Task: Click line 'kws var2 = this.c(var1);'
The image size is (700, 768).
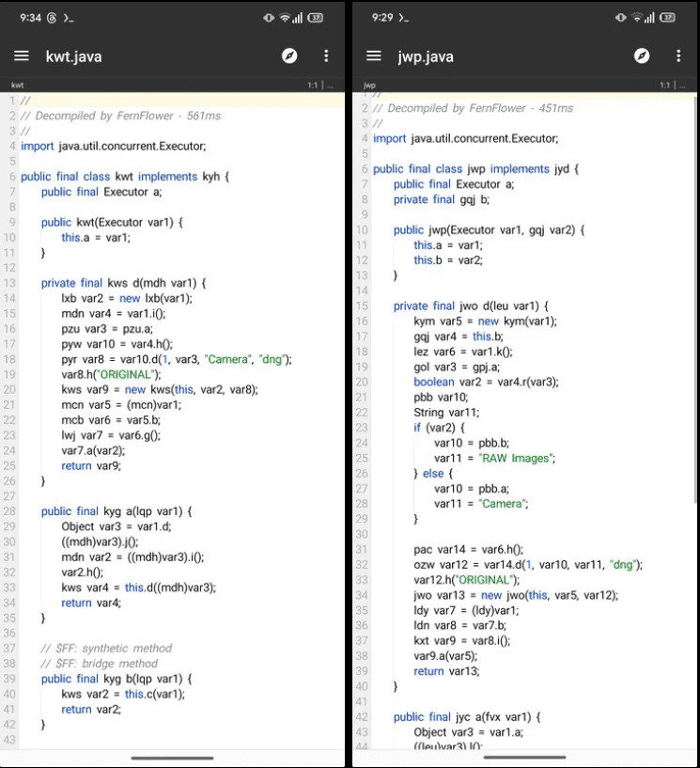Action: [x=123, y=694]
